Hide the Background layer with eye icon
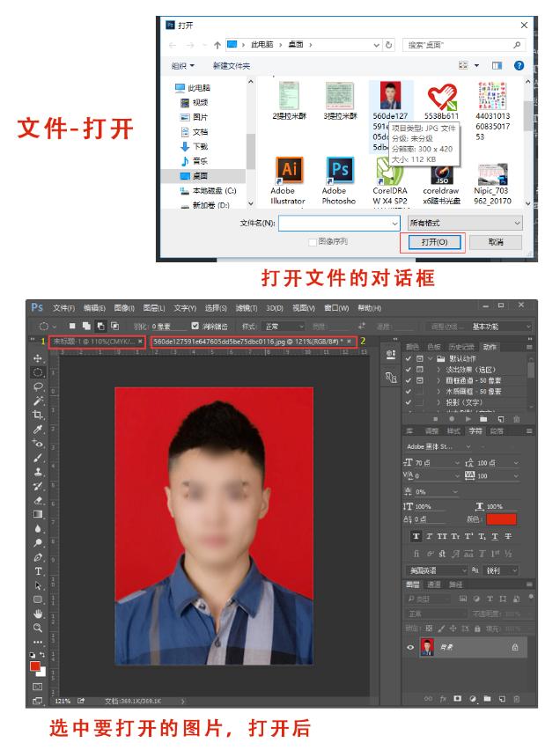The height and width of the screenshot is (750, 560). [x=410, y=647]
